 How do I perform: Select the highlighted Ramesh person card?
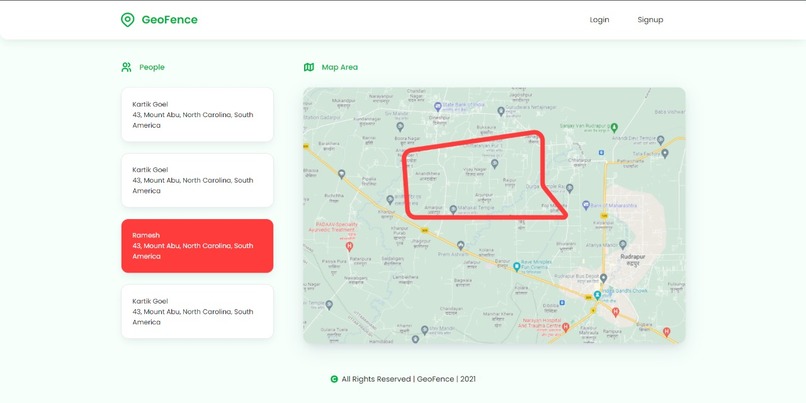(x=197, y=246)
